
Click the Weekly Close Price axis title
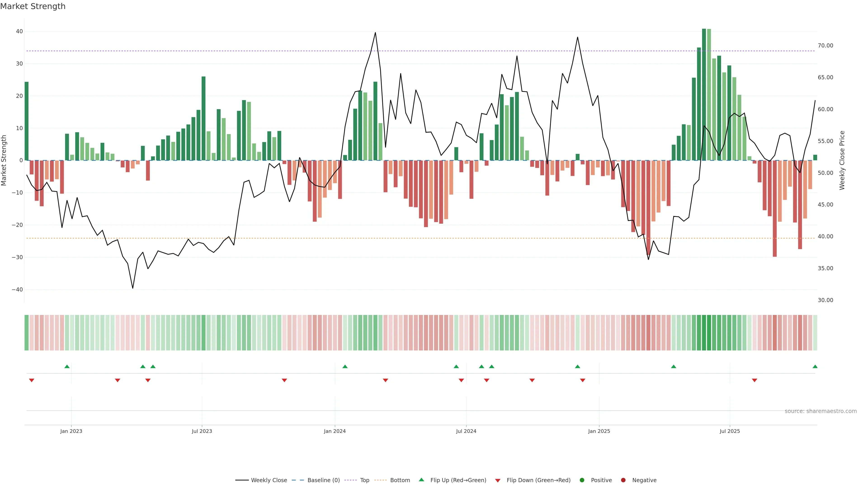click(x=842, y=160)
